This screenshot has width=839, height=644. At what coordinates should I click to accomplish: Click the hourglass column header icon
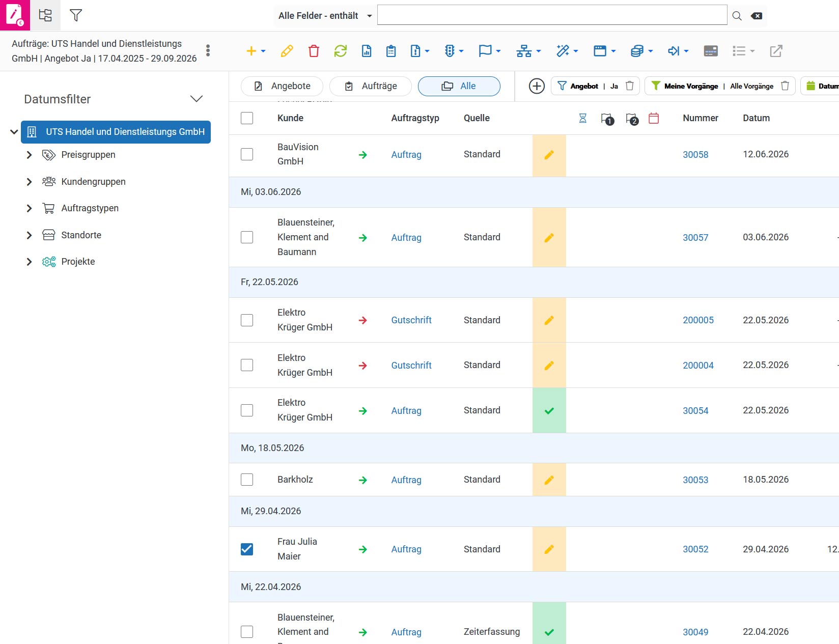(583, 118)
